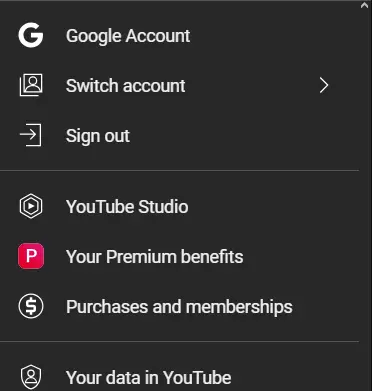Open Your Premium benefits entry
This screenshot has height=391, width=372.
pos(179,256)
